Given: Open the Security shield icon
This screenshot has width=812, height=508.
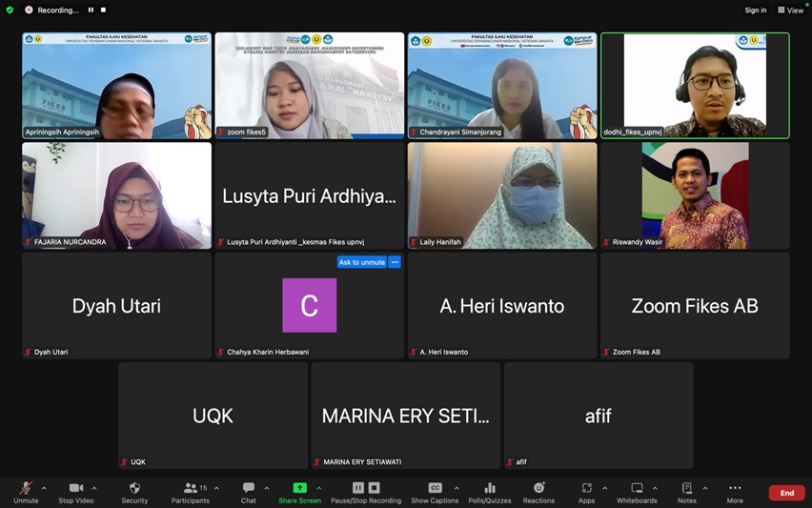Looking at the screenshot, I should (134, 488).
